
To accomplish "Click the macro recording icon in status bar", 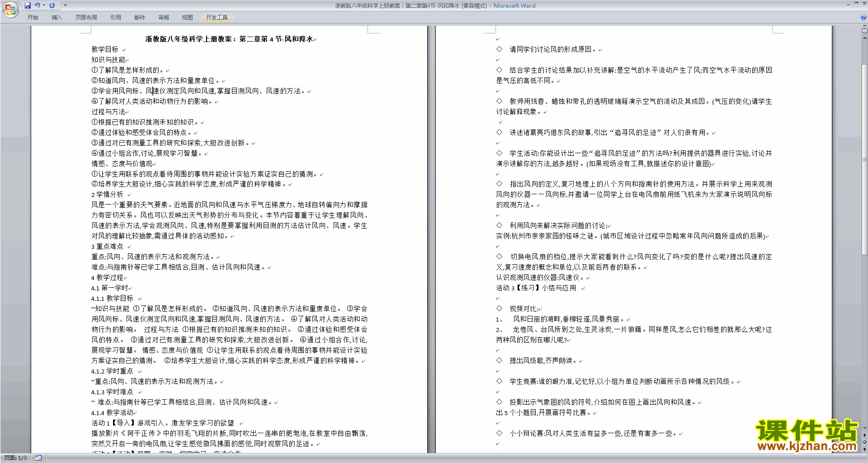I will tap(38, 458).
